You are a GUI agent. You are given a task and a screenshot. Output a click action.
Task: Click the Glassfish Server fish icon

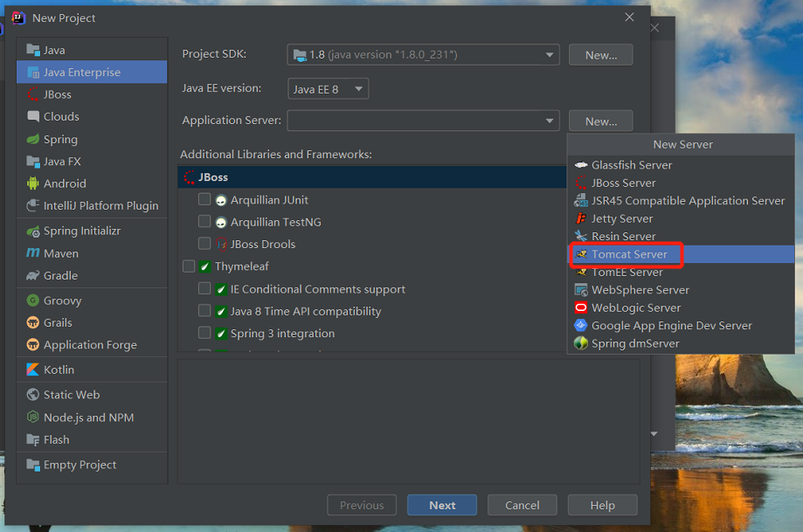coord(581,165)
